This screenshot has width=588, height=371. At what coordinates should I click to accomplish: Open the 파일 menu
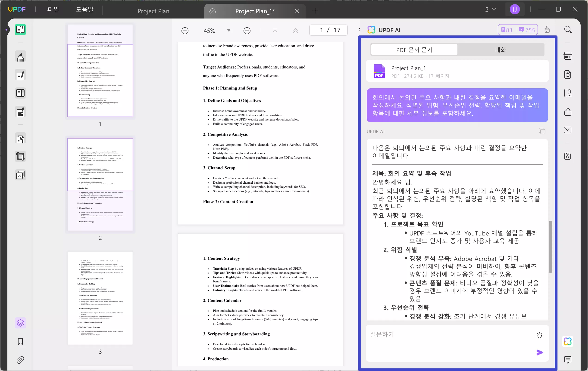pyautogui.click(x=53, y=9)
